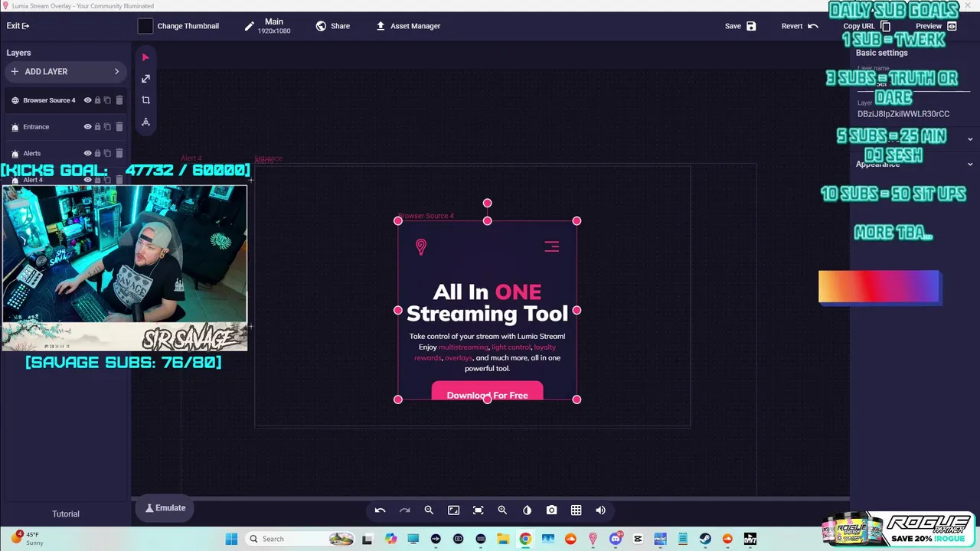Zoom out of the canvas
The image size is (980, 551).
click(429, 510)
